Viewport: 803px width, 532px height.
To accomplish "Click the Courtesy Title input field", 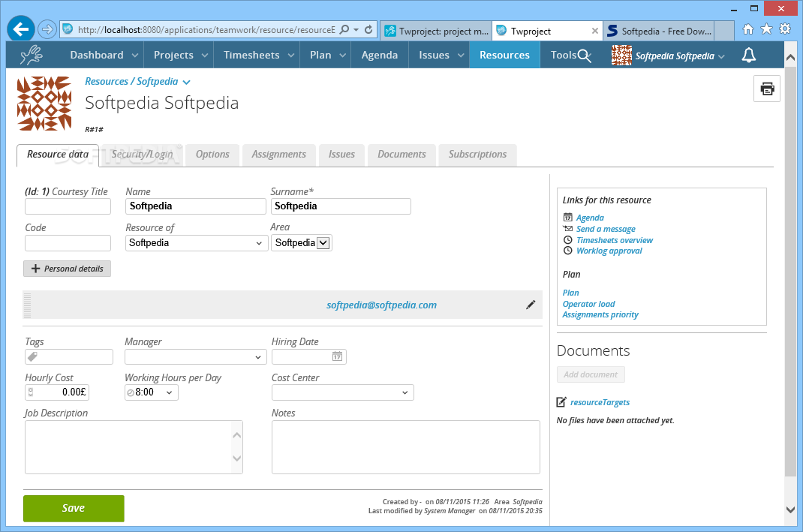I will (68, 206).
